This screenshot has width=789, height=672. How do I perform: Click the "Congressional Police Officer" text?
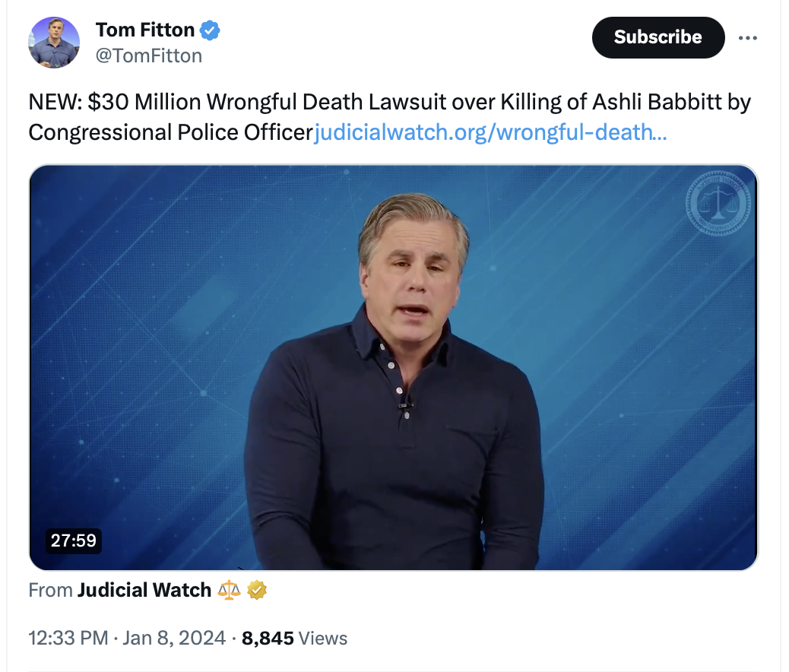coord(170,132)
